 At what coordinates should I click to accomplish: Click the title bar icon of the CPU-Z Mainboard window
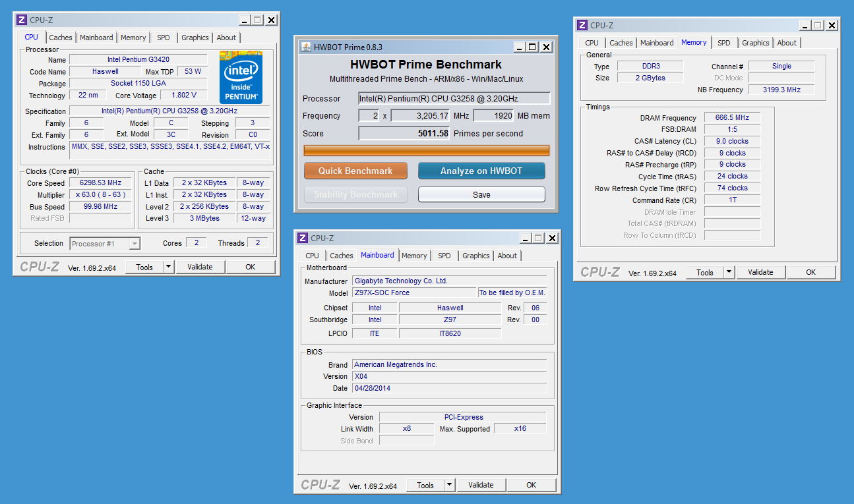303,238
